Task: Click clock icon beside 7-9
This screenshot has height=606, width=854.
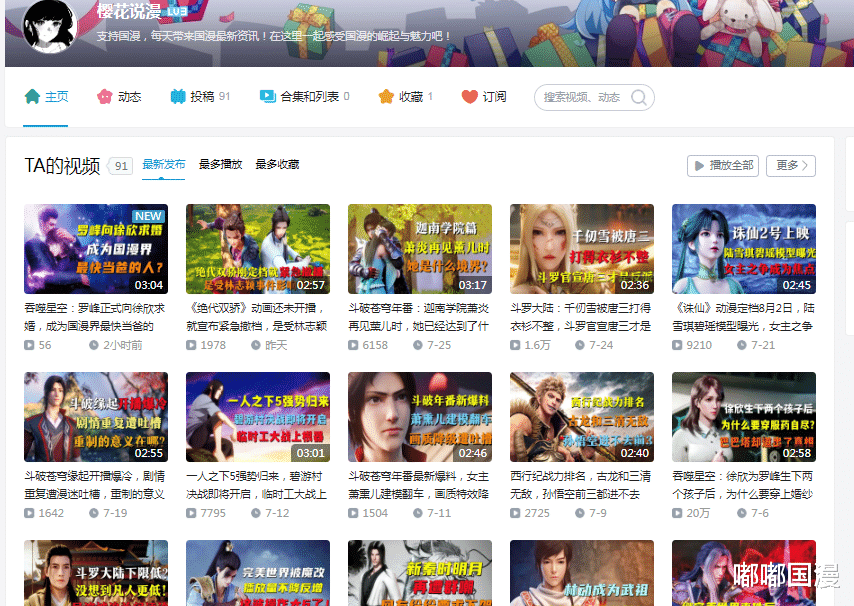Action: point(580,513)
